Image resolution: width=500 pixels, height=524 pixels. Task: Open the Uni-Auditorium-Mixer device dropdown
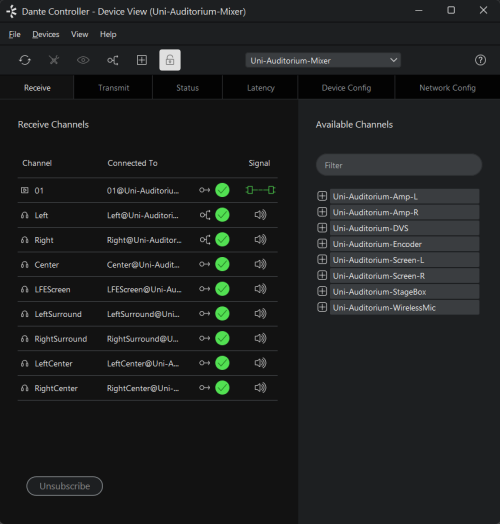(323, 60)
